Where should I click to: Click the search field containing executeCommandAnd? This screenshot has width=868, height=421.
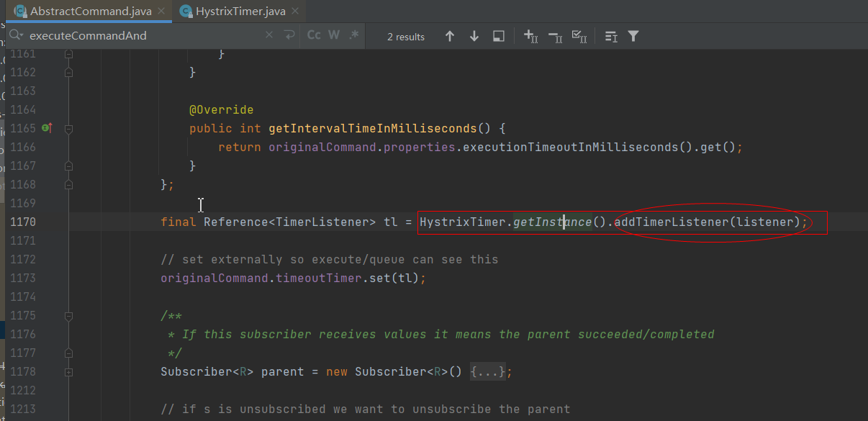click(x=144, y=35)
